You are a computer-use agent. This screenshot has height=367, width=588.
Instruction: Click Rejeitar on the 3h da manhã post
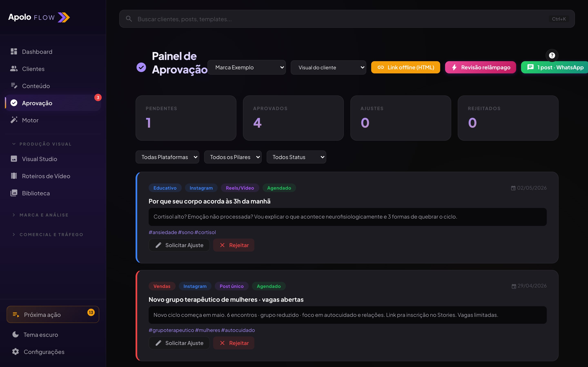(x=234, y=245)
